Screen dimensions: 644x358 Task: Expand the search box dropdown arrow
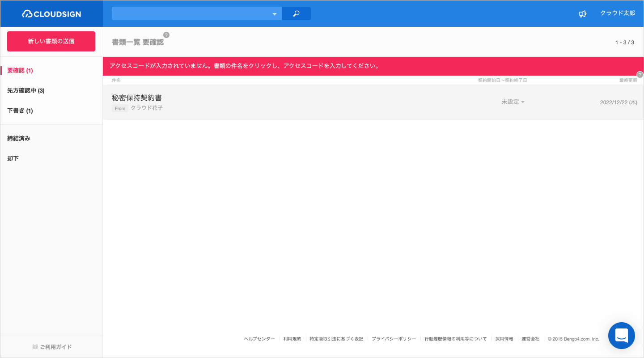[x=275, y=14]
